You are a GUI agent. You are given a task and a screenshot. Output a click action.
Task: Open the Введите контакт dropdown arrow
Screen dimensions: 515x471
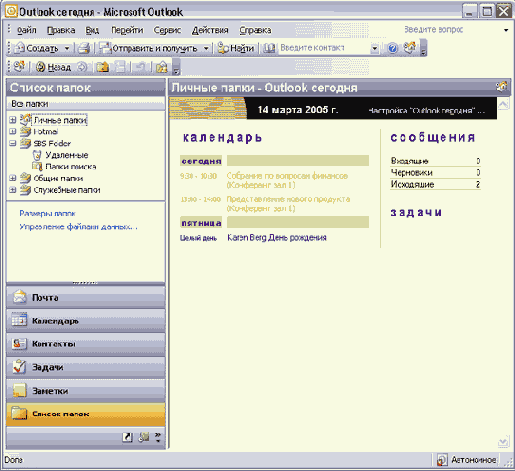click(375, 49)
